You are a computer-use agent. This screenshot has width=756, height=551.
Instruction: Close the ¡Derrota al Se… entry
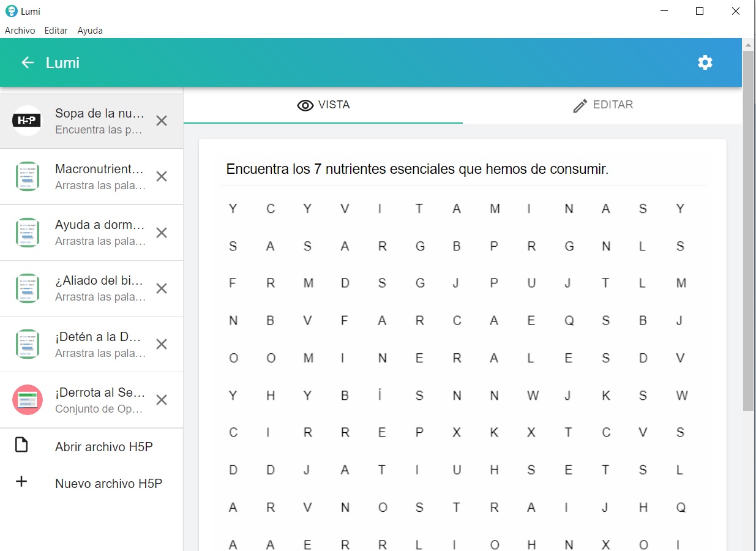(162, 400)
